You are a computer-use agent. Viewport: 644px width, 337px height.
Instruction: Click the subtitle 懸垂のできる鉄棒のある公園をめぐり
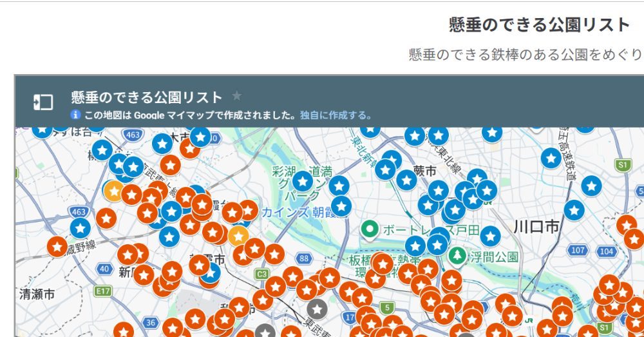pyautogui.click(x=526, y=54)
